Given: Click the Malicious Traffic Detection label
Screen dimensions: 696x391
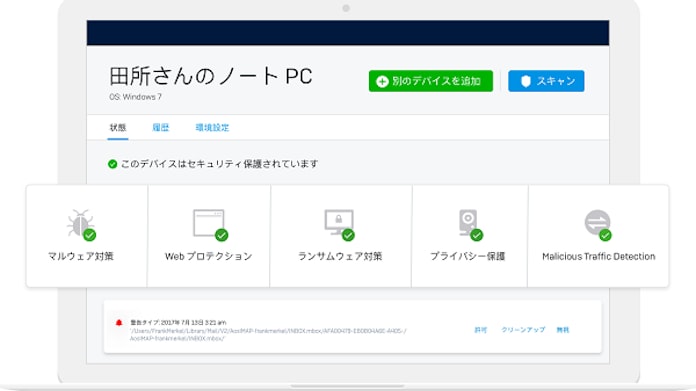Looking at the screenshot, I should 598,257.
